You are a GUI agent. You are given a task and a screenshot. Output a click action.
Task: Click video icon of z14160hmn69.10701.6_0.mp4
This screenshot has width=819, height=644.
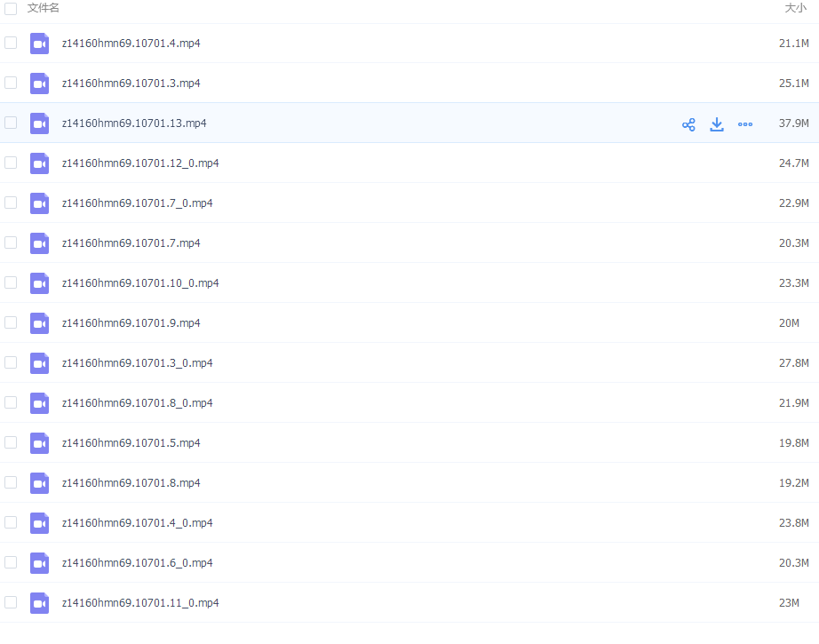click(40, 563)
